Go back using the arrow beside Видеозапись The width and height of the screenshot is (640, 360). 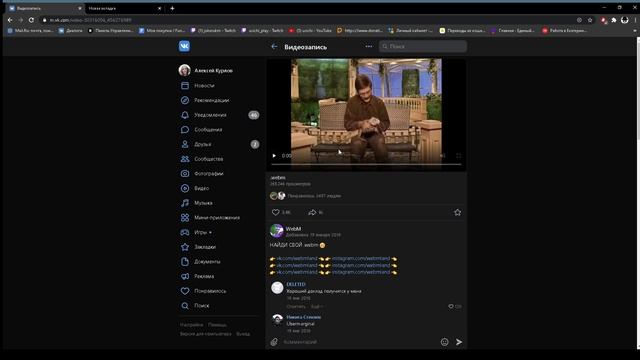[x=274, y=47]
